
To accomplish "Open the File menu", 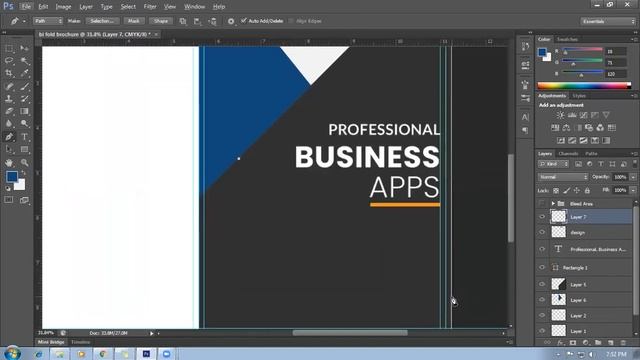I will (26, 7).
